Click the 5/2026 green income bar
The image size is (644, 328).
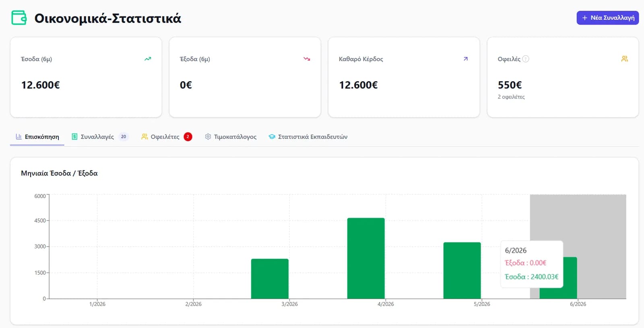click(462, 270)
